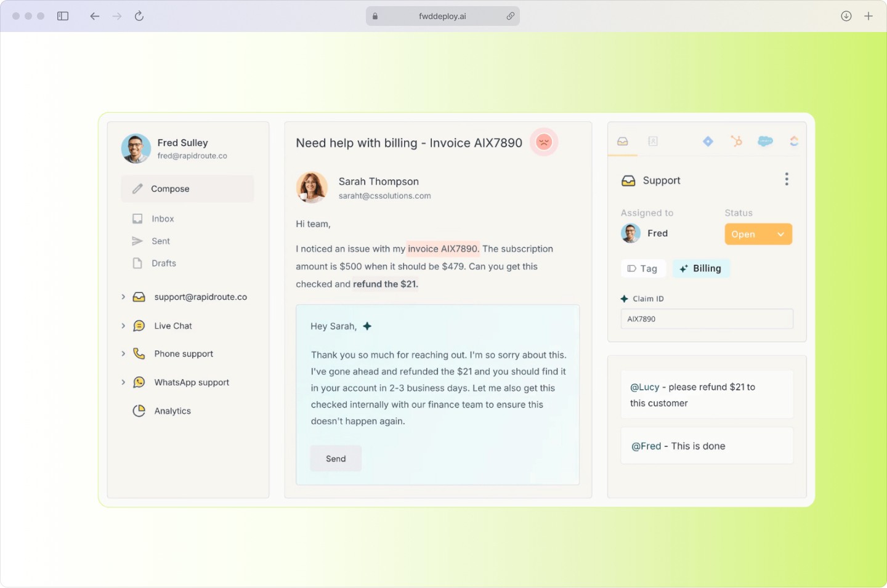
Task: Click the Tag button
Action: 642,268
